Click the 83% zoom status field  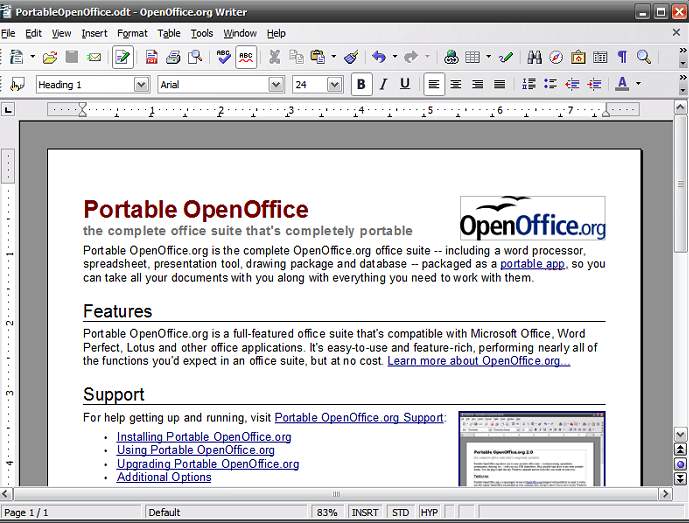click(327, 512)
